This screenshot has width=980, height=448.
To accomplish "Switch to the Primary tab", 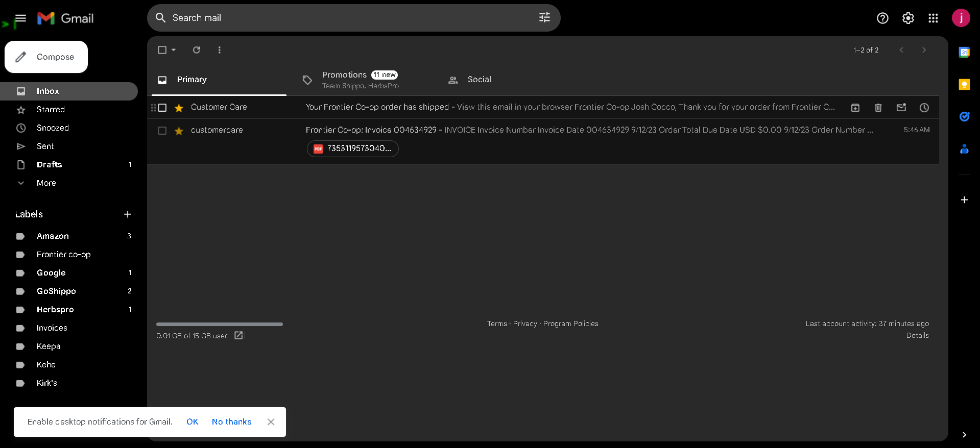I will click(219, 80).
